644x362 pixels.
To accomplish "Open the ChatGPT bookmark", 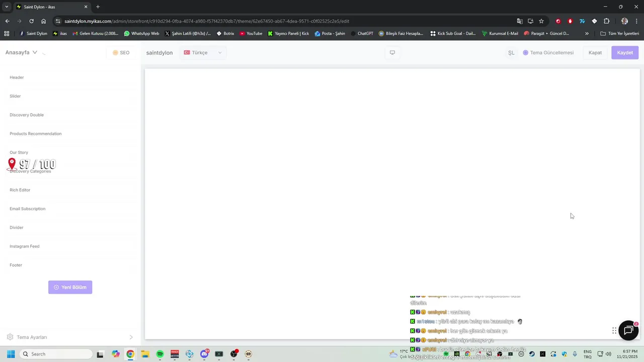I will point(362,34).
